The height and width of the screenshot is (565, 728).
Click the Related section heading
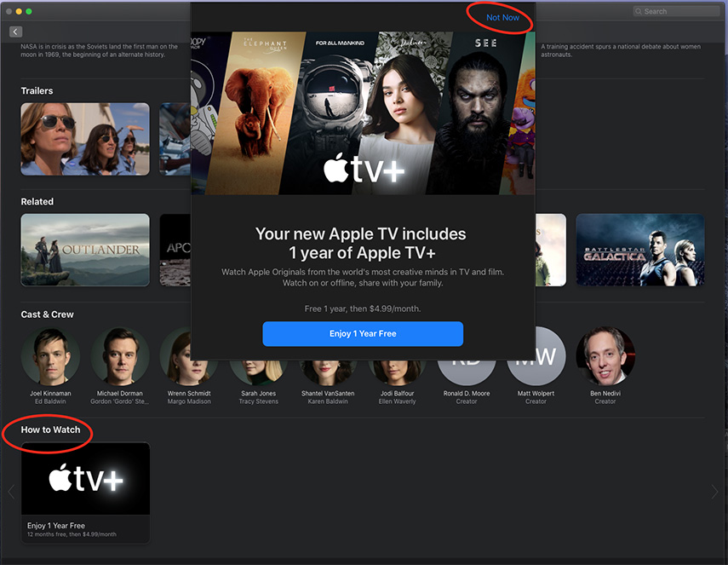click(x=37, y=202)
